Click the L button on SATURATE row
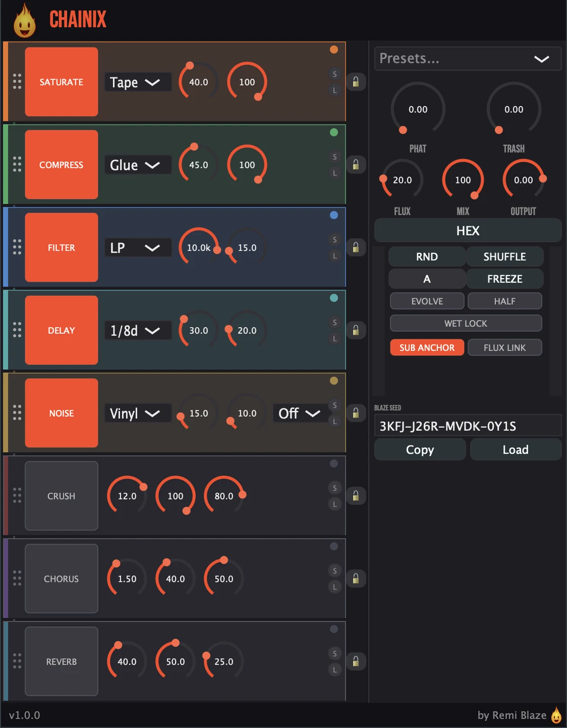Viewport: 567px width, 728px height. 335,90
